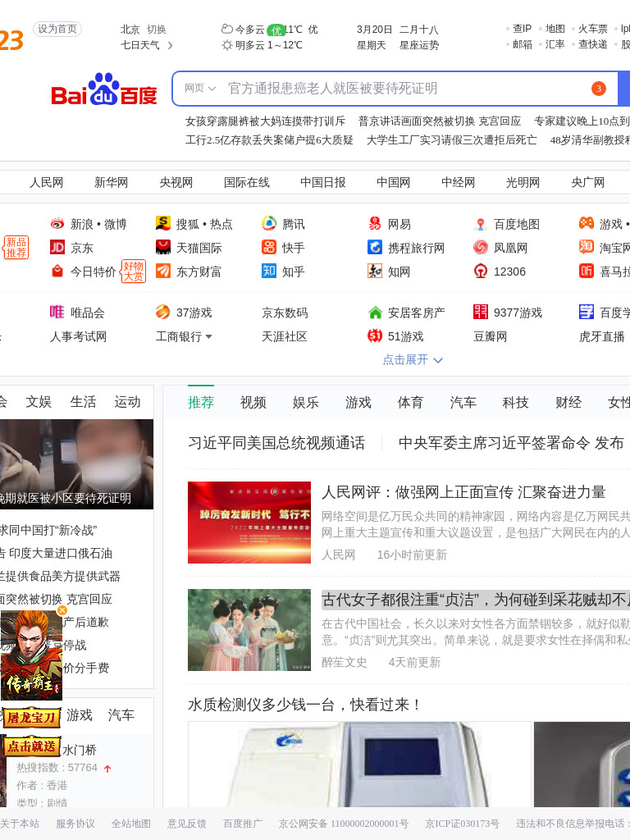Open the Tencent 腾讯 icon

click(x=269, y=223)
